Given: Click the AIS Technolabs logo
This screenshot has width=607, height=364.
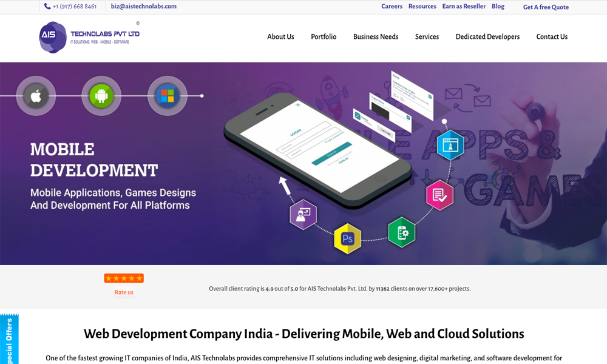Looking at the screenshot, I should click(89, 37).
